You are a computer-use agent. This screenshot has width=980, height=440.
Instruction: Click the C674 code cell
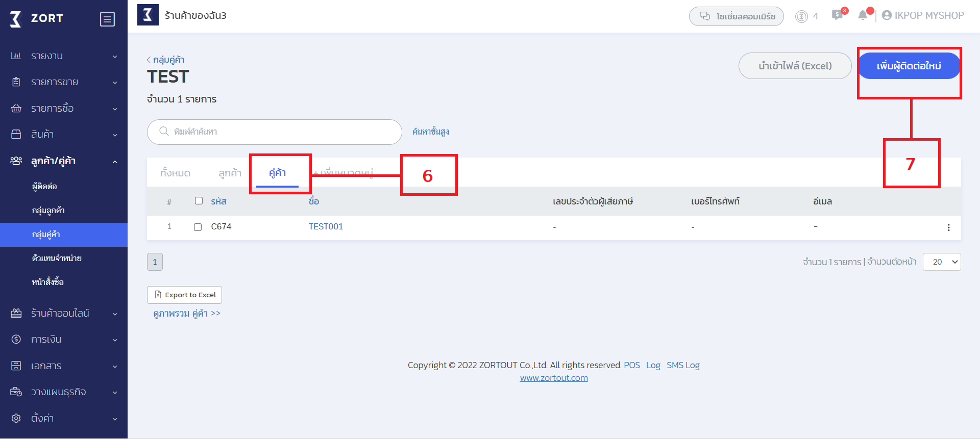(x=221, y=226)
